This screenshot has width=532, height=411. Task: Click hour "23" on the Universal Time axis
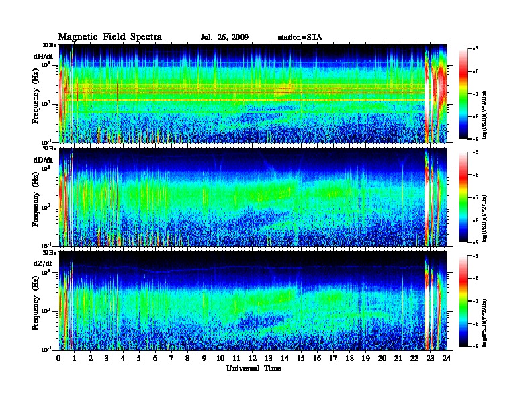point(431,358)
